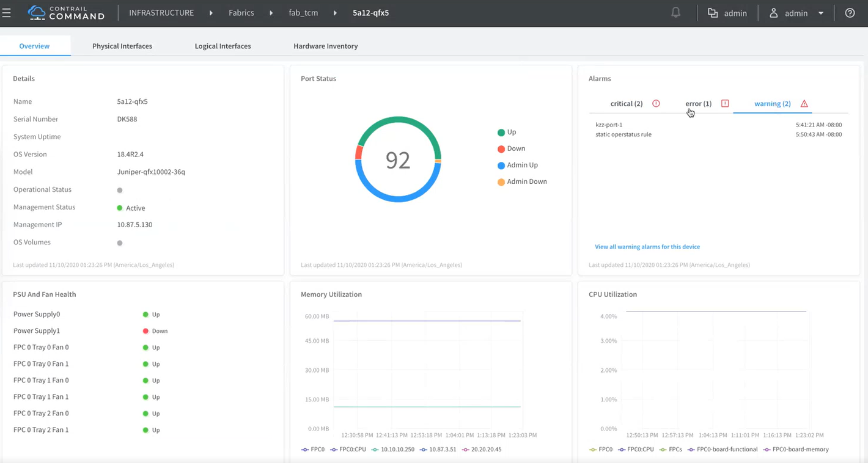The image size is (868, 463).
Task: Open the Physical Interfaces tab
Action: [122, 46]
